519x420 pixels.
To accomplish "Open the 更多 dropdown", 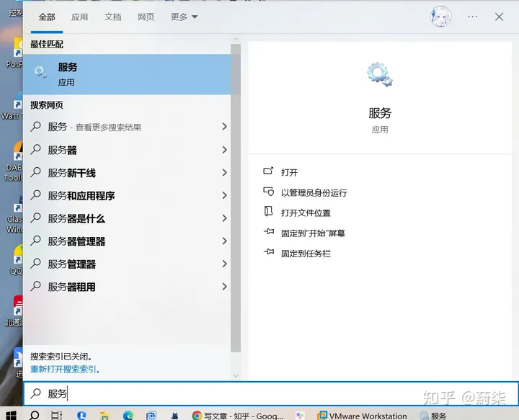I will (184, 17).
